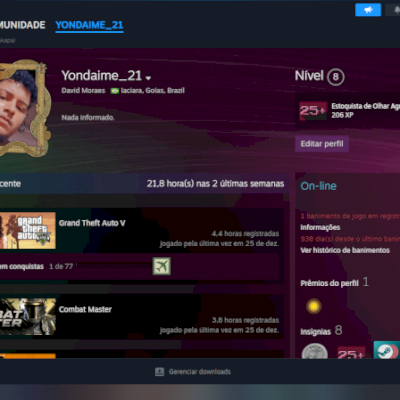Viewport: 400px width, 400px height.
Task: Click the level 8 circle badge
Action: click(x=336, y=77)
